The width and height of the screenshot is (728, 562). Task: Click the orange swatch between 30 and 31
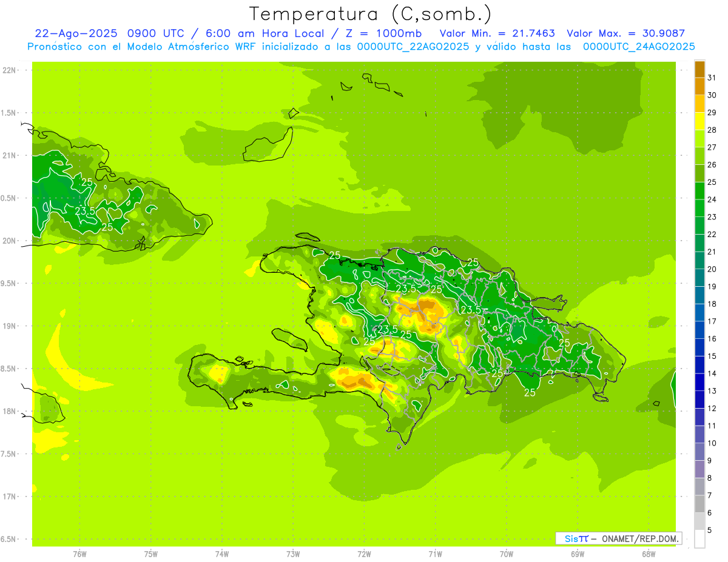point(699,87)
